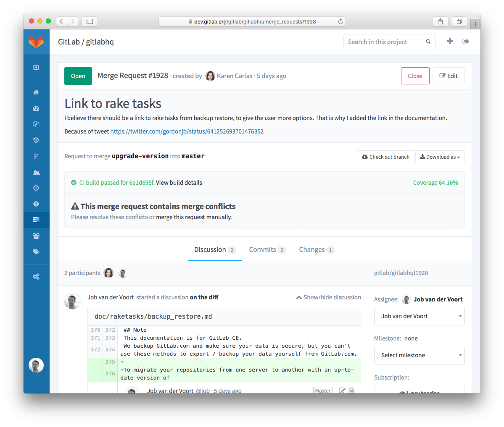This screenshot has width=504, height=427.
Task: Open CI build passed for 6a1d695f link
Action: [x=117, y=183]
